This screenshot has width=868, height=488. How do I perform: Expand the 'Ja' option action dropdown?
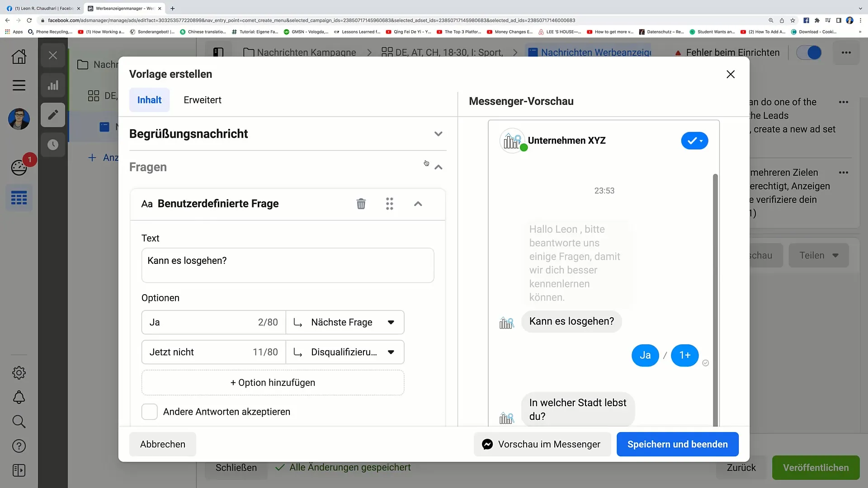pyautogui.click(x=392, y=322)
